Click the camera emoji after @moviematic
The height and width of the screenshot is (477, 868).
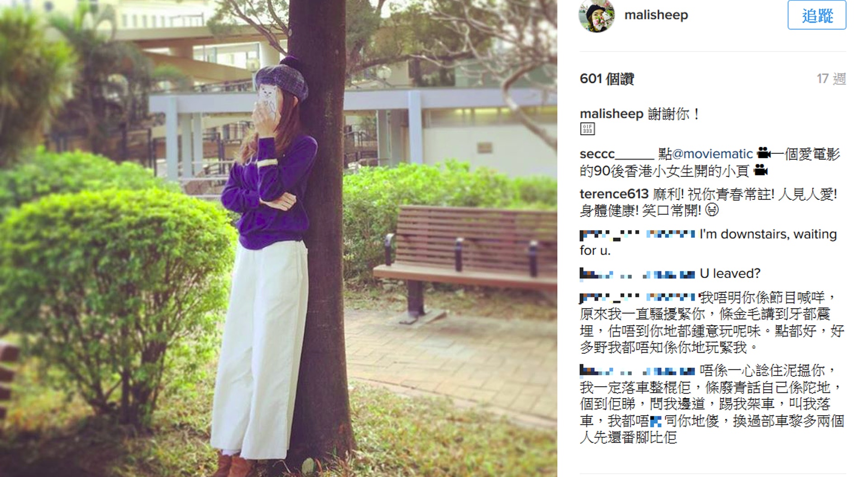764,153
